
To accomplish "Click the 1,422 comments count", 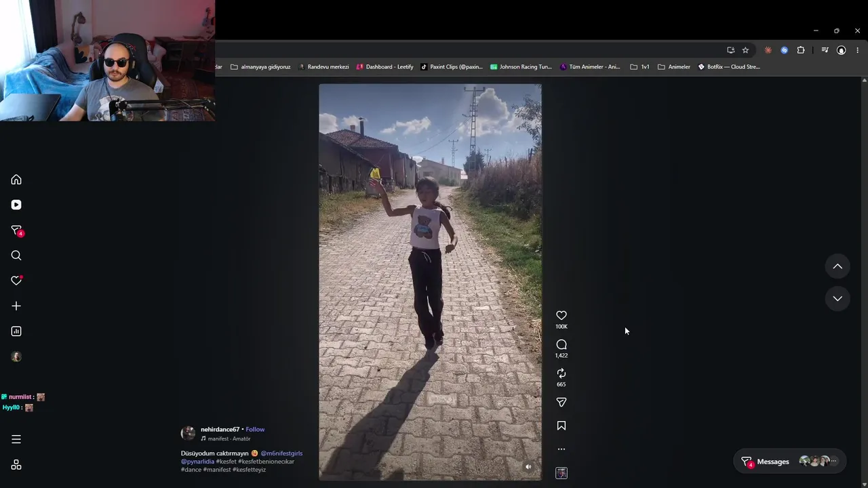I will (561, 355).
